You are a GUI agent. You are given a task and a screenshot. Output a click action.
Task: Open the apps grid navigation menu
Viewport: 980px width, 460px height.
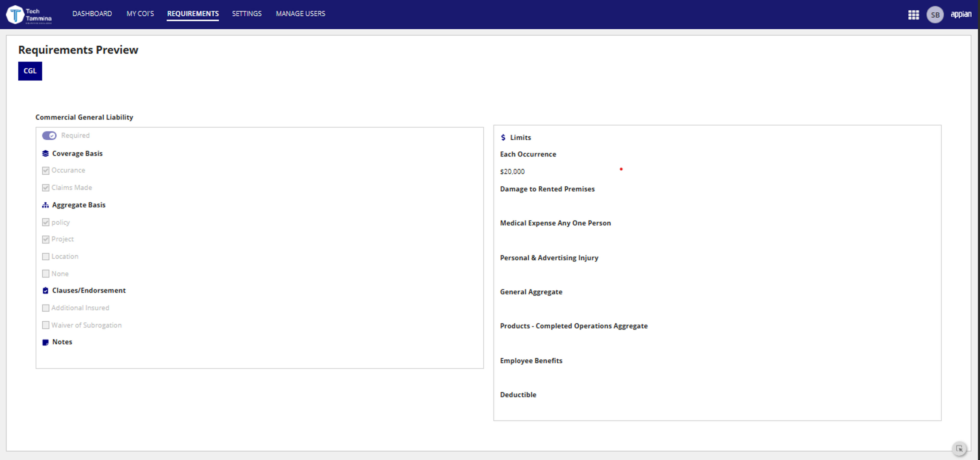tap(913, 15)
